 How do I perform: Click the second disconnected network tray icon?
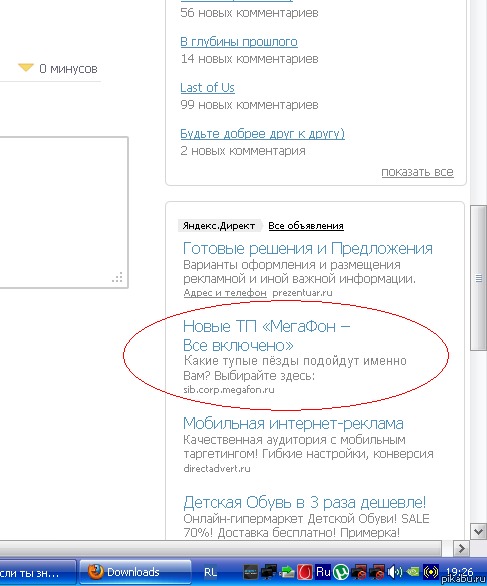tap(376, 573)
